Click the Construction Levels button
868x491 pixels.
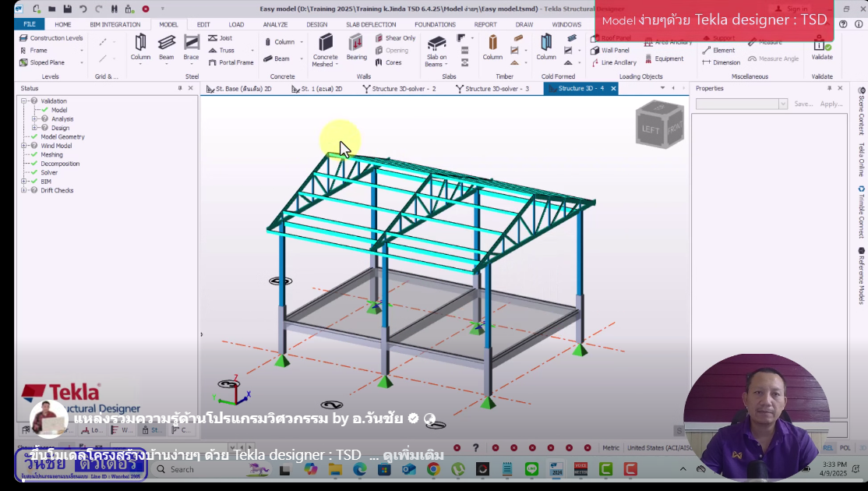(x=51, y=38)
